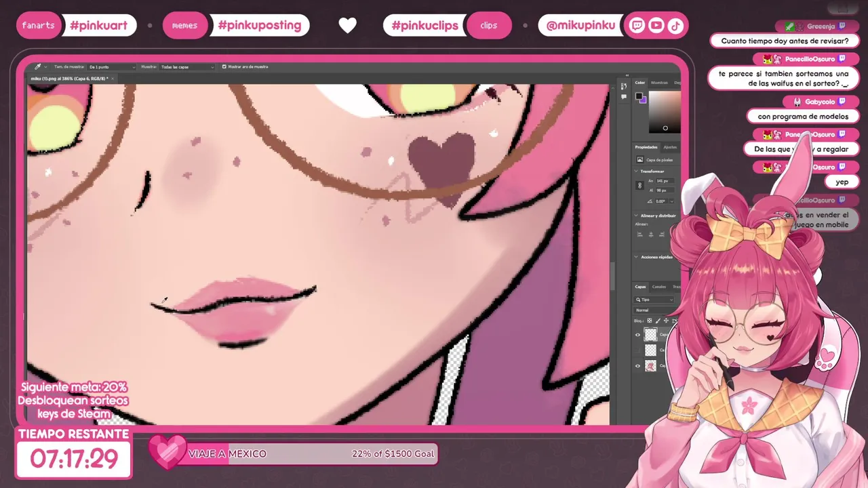Open the rotation angle dropdown arrow
The width and height of the screenshot is (868, 488).
[x=672, y=201]
